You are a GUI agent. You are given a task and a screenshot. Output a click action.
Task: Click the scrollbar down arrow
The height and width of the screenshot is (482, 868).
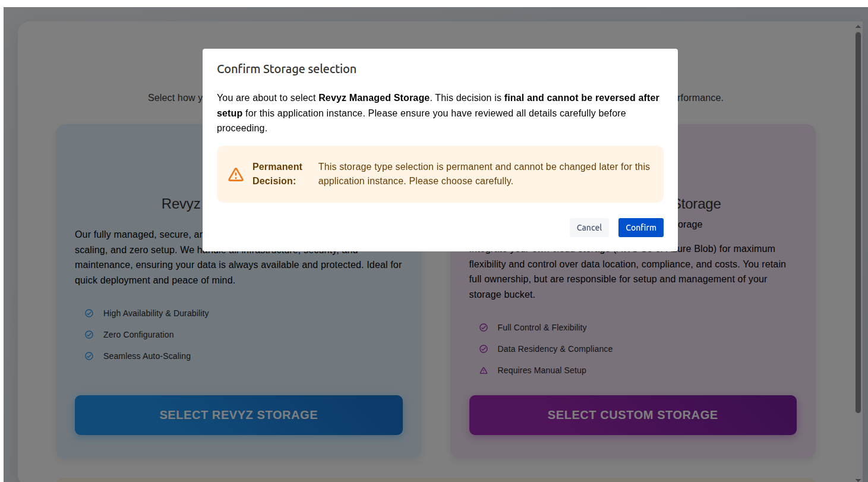[858, 478]
